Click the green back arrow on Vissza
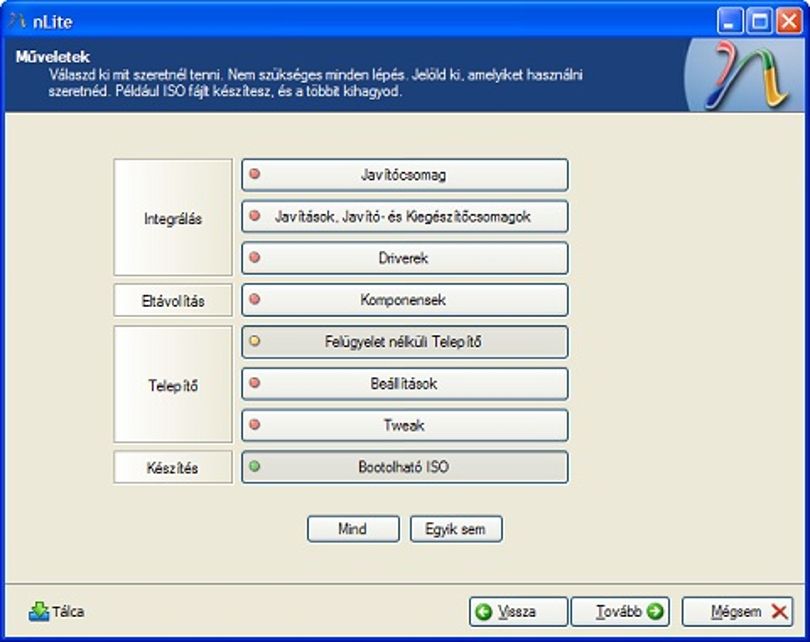This screenshot has height=642, width=810. coord(484,612)
